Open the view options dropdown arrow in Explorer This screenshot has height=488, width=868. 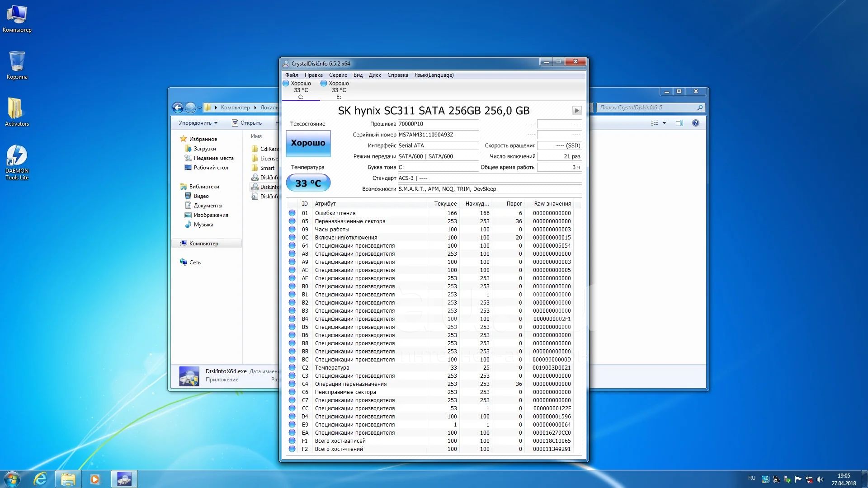pos(664,123)
